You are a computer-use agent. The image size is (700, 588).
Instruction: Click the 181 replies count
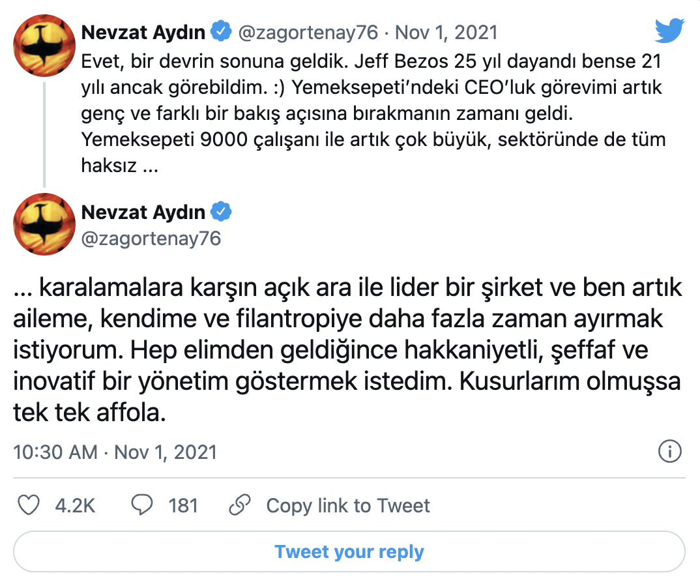click(183, 506)
